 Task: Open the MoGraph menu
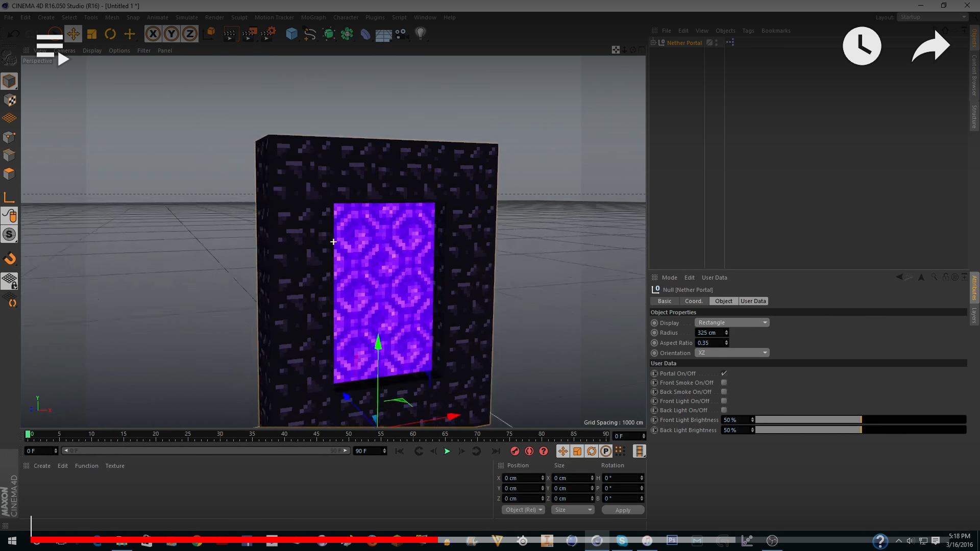point(313,17)
